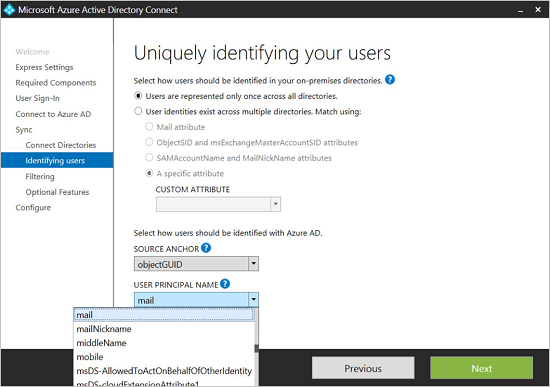
Task: Go to the Configure step
Action: point(33,207)
